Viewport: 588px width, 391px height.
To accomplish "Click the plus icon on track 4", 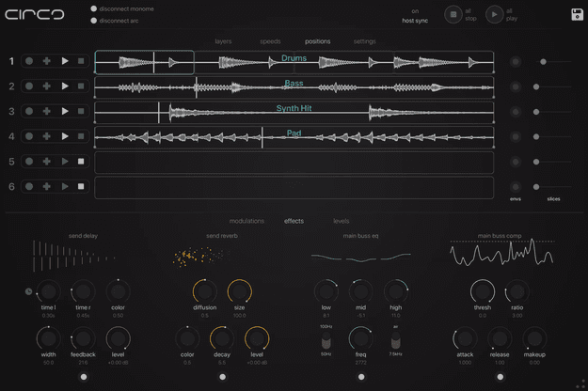I will 47,136.
